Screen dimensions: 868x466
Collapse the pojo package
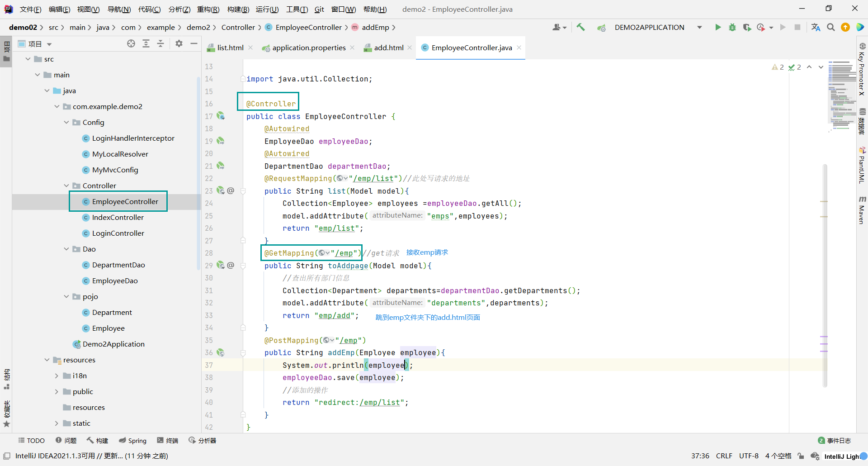(66, 296)
